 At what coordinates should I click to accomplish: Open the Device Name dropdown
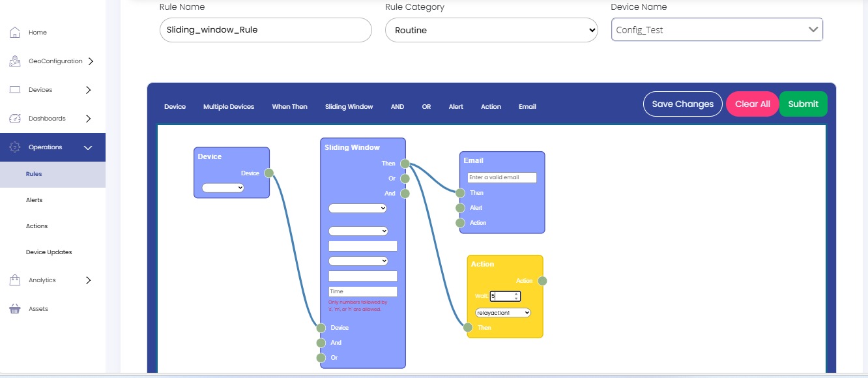pos(717,30)
